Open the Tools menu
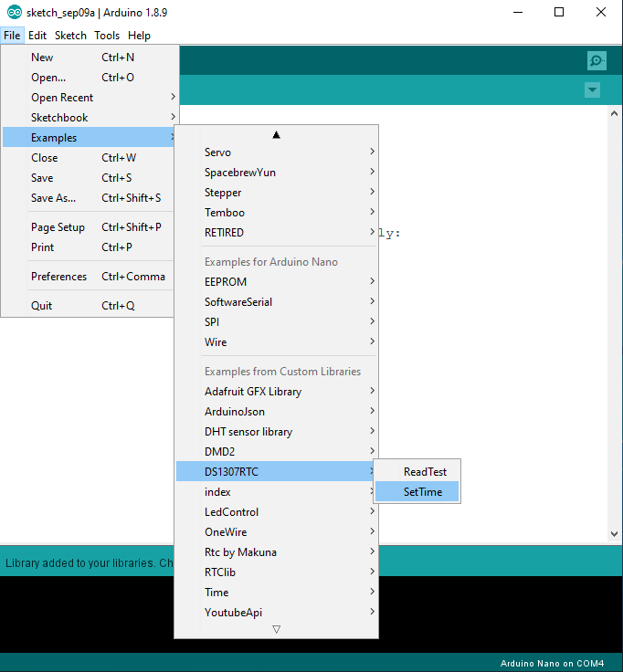 pyautogui.click(x=107, y=36)
